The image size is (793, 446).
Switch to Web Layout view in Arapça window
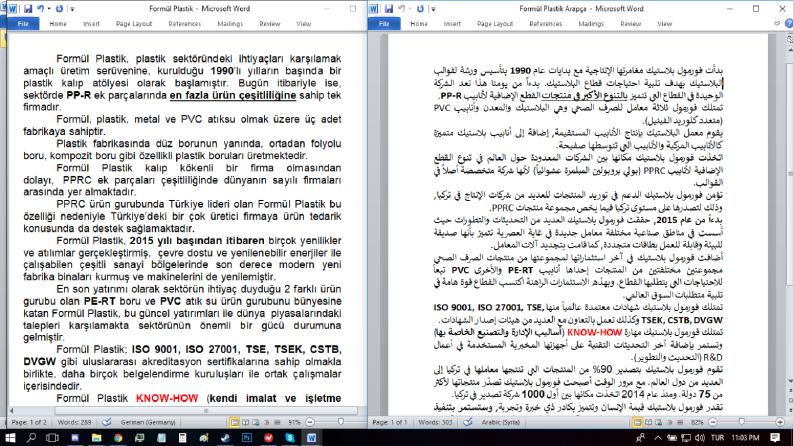[658, 422]
